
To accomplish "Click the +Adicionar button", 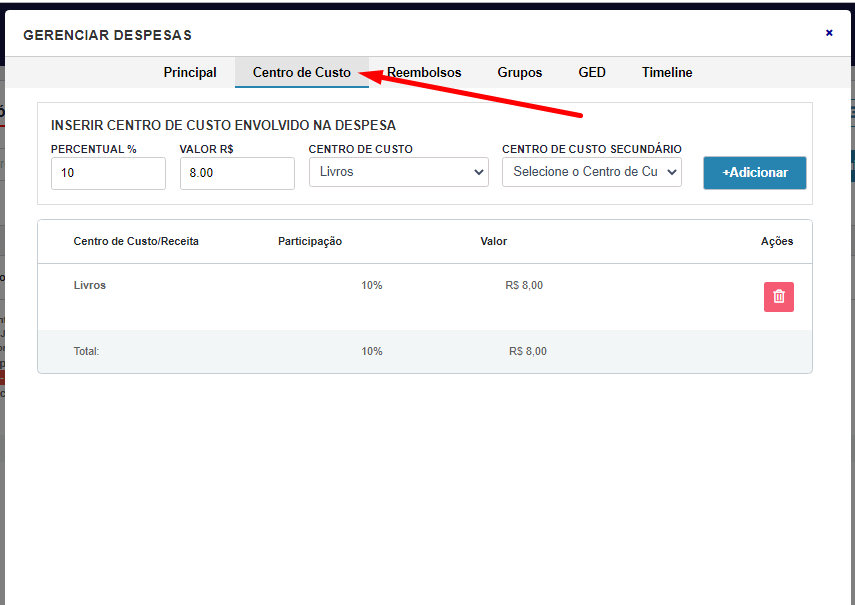I will [x=755, y=173].
